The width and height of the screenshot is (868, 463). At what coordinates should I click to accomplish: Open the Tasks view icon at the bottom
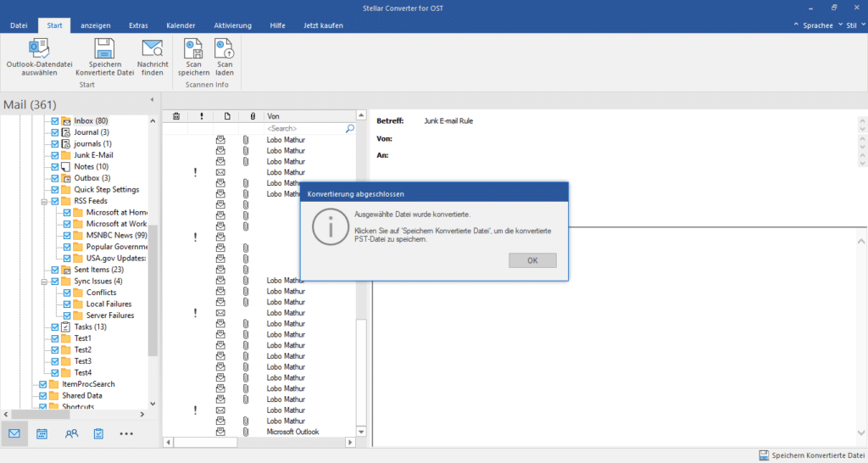98,433
